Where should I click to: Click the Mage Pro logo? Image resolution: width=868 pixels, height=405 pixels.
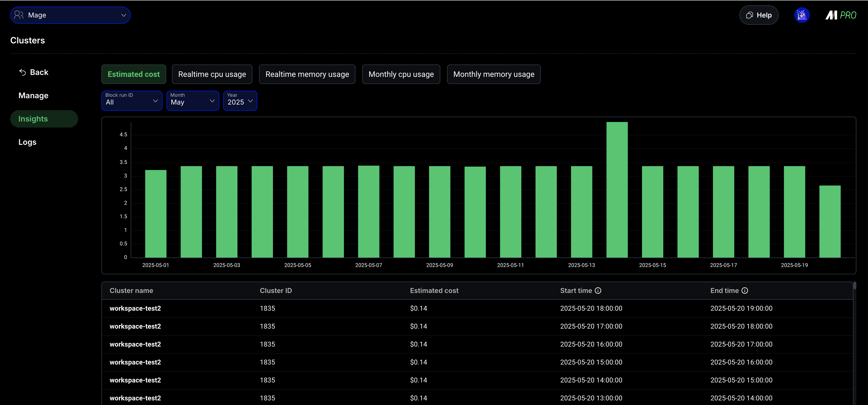coord(840,15)
